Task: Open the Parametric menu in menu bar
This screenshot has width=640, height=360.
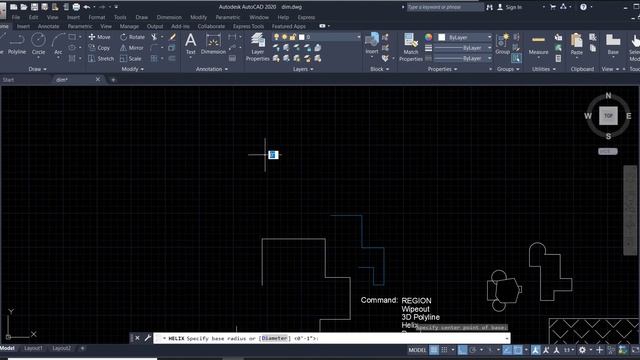Action: click(x=228, y=18)
